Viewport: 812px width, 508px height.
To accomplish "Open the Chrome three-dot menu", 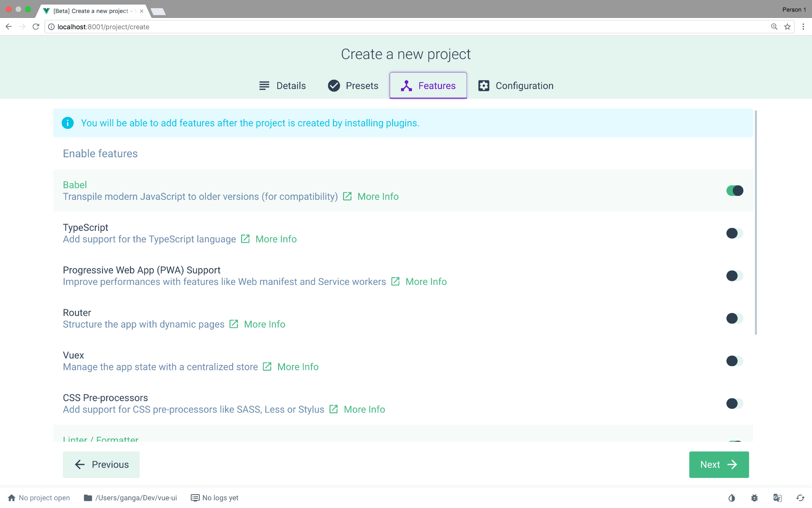I will tap(803, 27).
